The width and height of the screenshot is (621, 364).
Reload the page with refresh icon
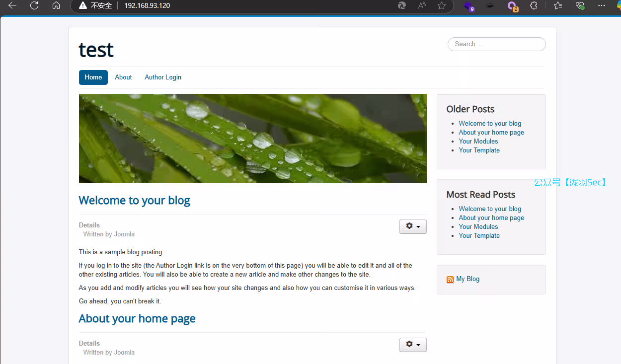[34, 5]
